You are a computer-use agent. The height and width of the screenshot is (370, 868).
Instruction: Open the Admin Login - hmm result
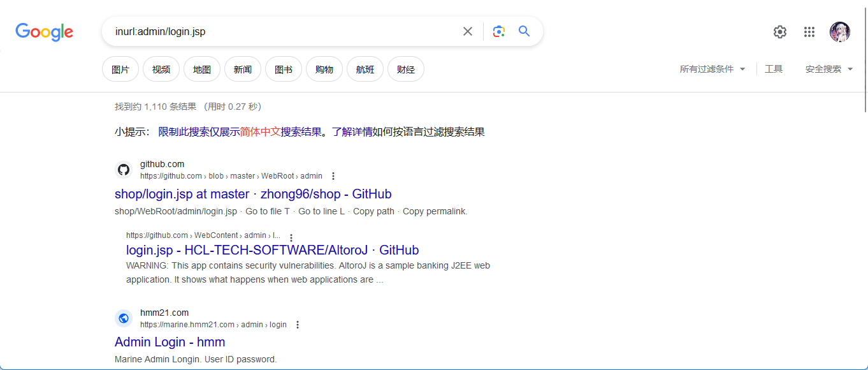[170, 342]
